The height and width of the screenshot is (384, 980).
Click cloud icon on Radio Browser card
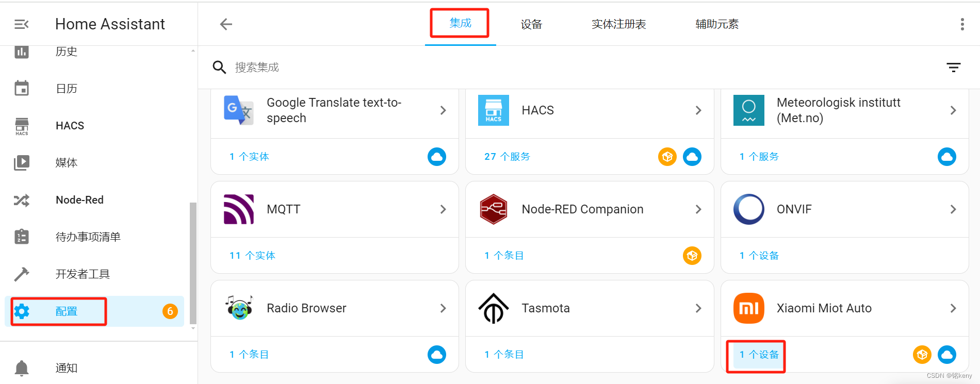(437, 355)
